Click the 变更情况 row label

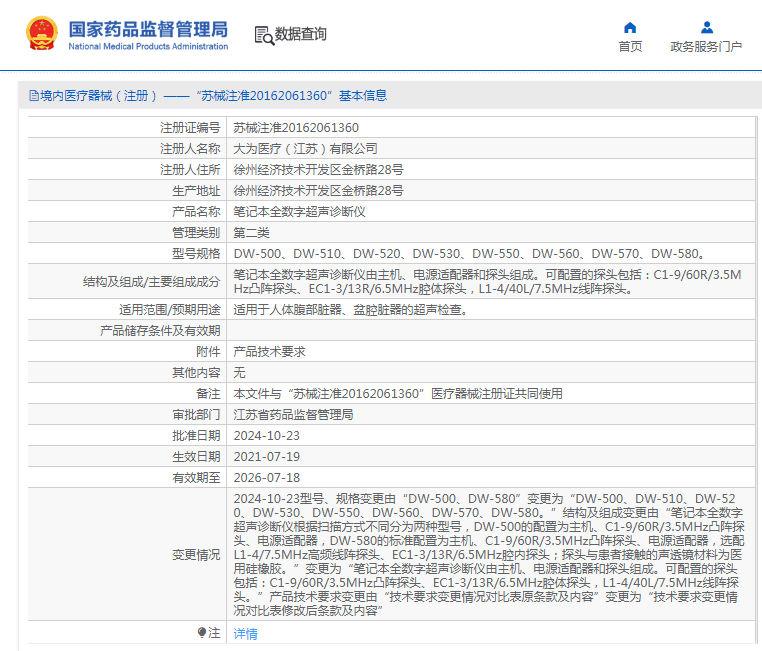click(x=196, y=555)
